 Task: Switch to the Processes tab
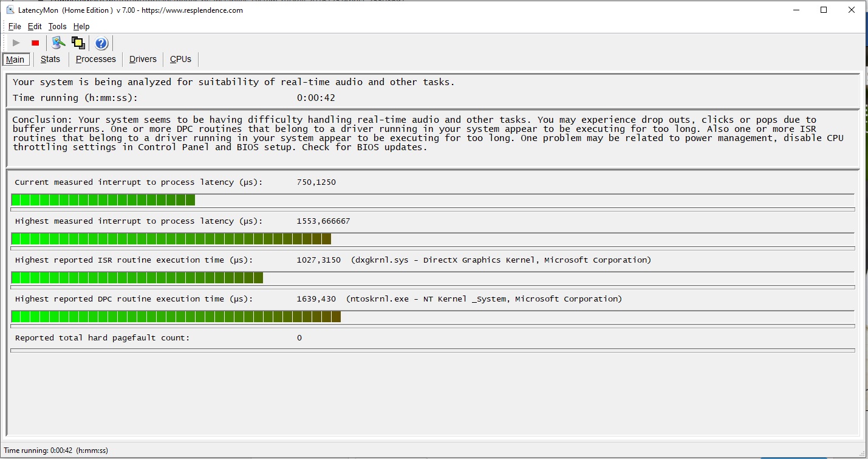click(x=95, y=59)
